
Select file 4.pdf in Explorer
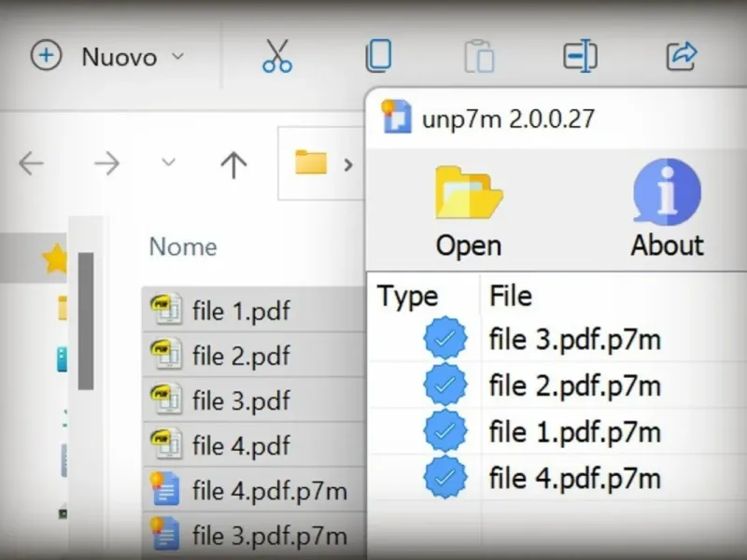(x=254, y=445)
